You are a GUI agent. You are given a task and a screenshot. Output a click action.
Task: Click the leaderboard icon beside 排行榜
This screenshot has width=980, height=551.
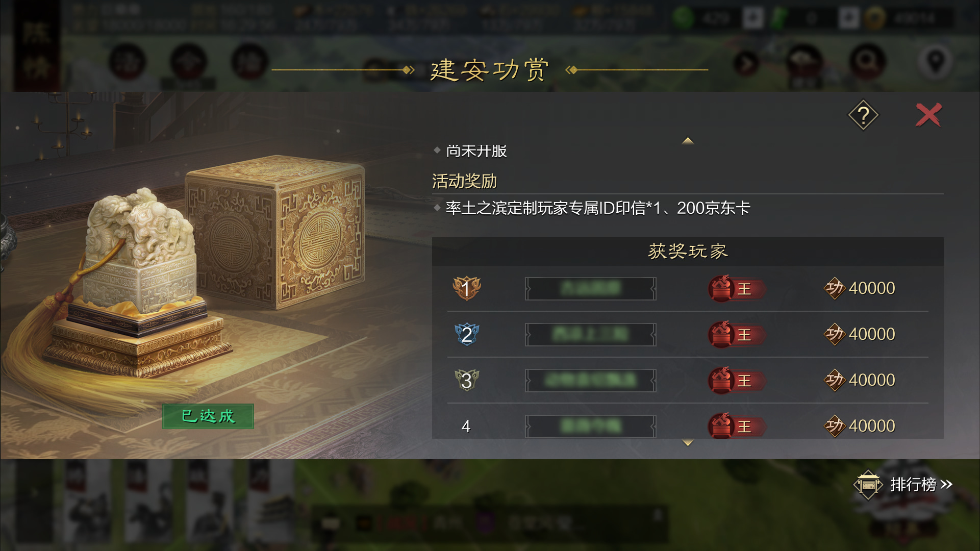[868, 484]
